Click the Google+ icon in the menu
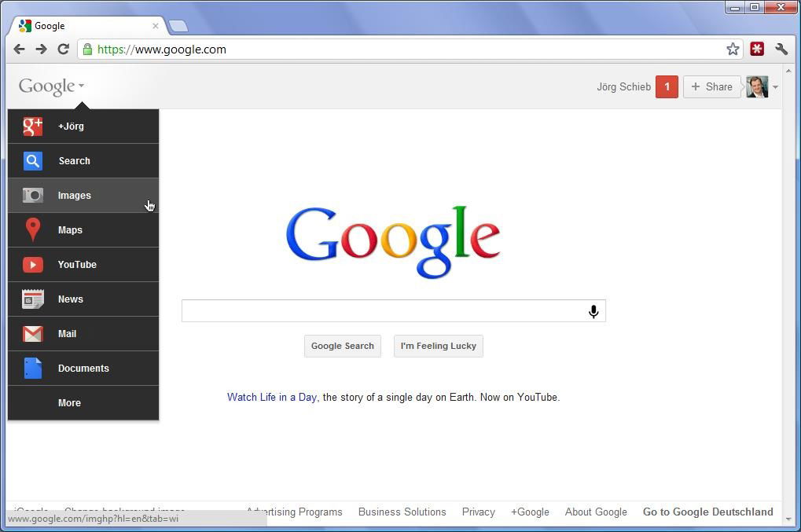This screenshot has width=801, height=532. [33, 126]
